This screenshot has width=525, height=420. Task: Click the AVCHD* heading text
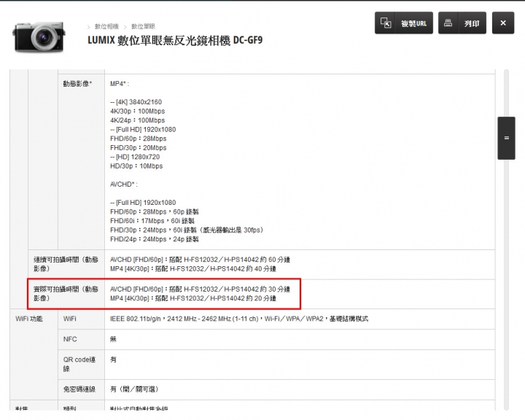[123, 184]
